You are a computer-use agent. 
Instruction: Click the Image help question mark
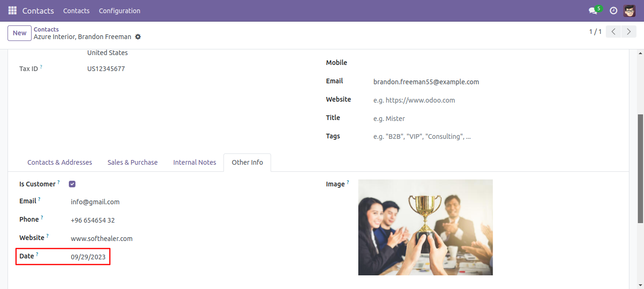click(x=348, y=182)
